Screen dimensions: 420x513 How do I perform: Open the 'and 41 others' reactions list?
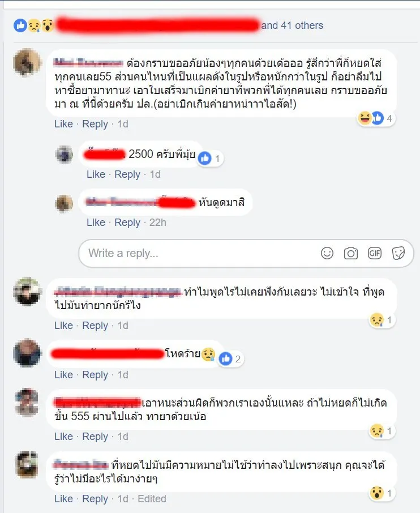pyautogui.click(x=292, y=25)
